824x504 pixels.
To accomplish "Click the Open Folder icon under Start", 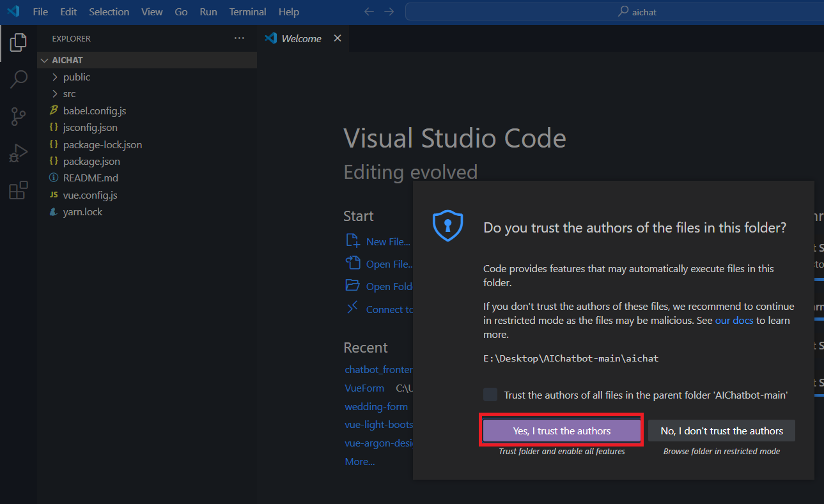I will pyautogui.click(x=353, y=286).
